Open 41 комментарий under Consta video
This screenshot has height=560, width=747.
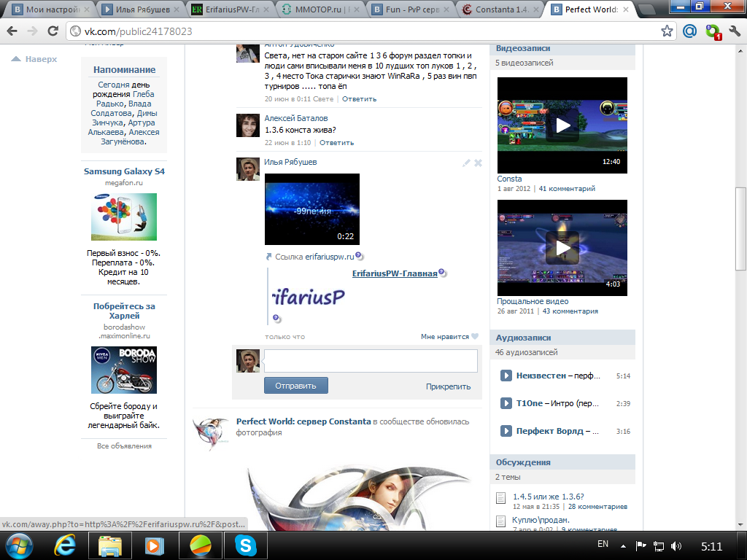567,189
